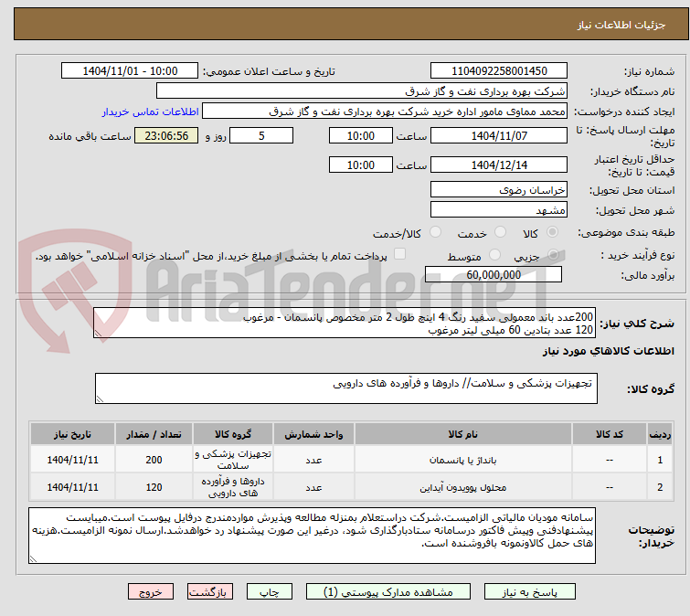Click resize handle of گروه کالا text area

click(x=100, y=399)
